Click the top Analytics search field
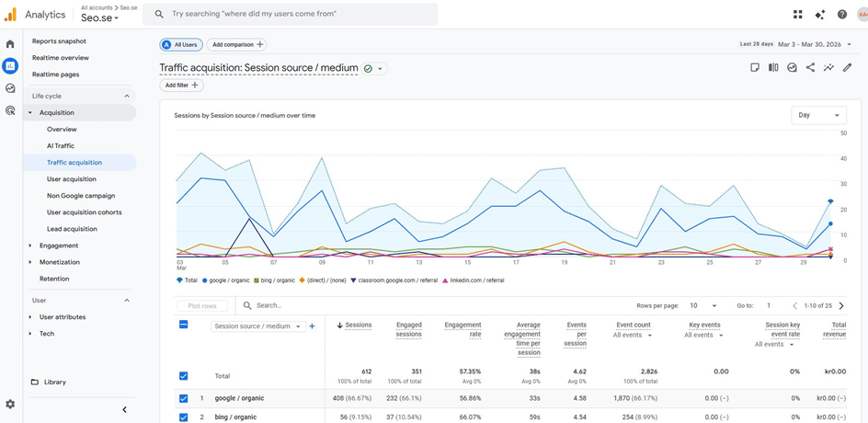This screenshot has width=868, height=423. point(290,15)
